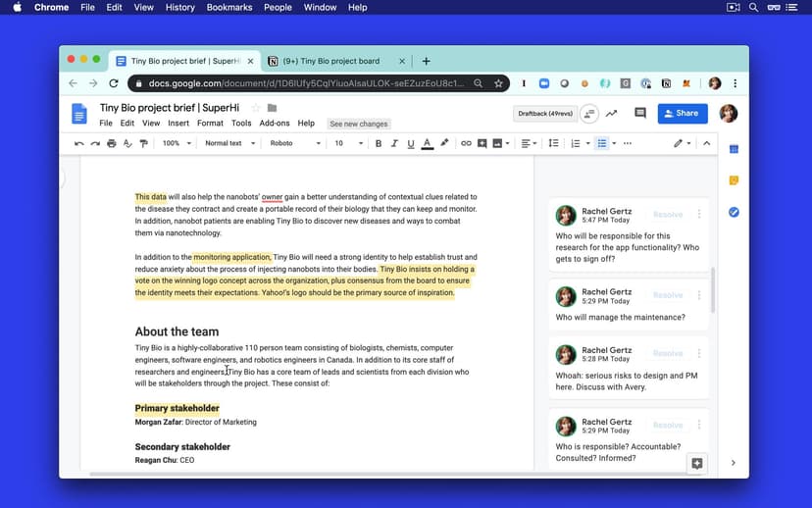Open the zoom level 100% dropdown
Viewport: 812px width, 508px height.
[x=177, y=143]
